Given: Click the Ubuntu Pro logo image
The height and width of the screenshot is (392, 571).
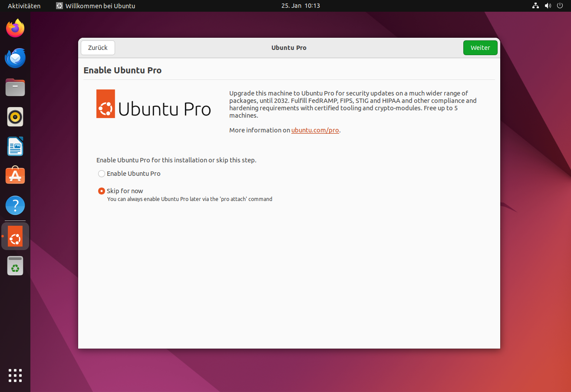Looking at the screenshot, I should tap(154, 104).
